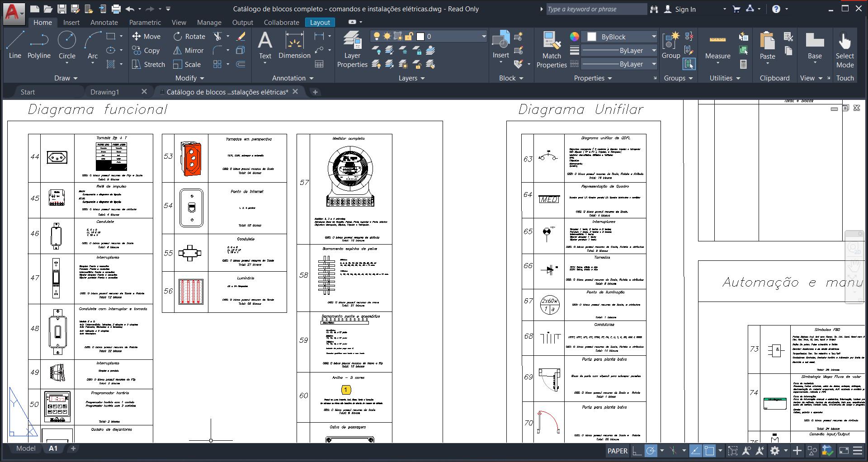The width and height of the screenshot is (868, 462).
Task: Open the Move command
Action: (x=146, y=36)
